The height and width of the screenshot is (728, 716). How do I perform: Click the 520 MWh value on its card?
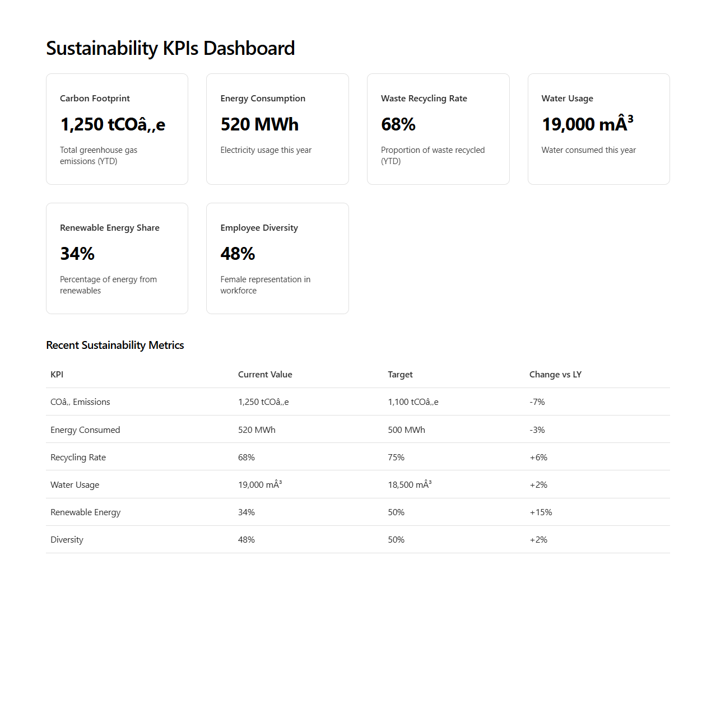point(259,124)
